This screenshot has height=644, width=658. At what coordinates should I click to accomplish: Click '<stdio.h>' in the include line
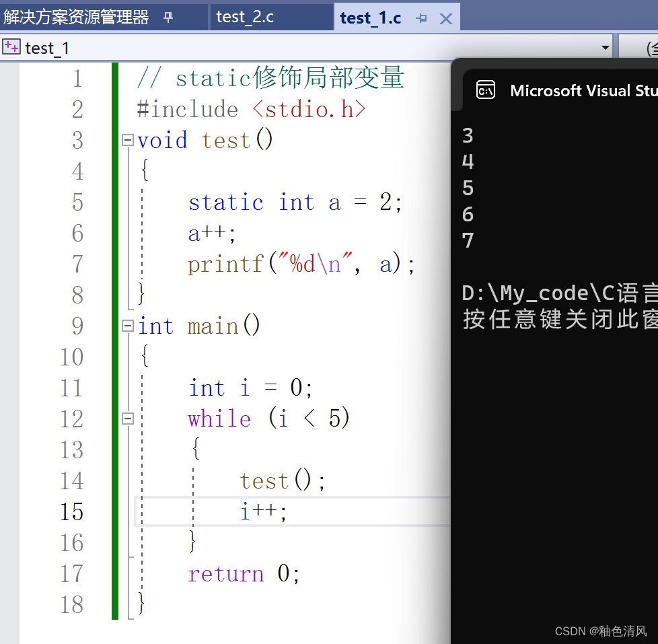309,109
